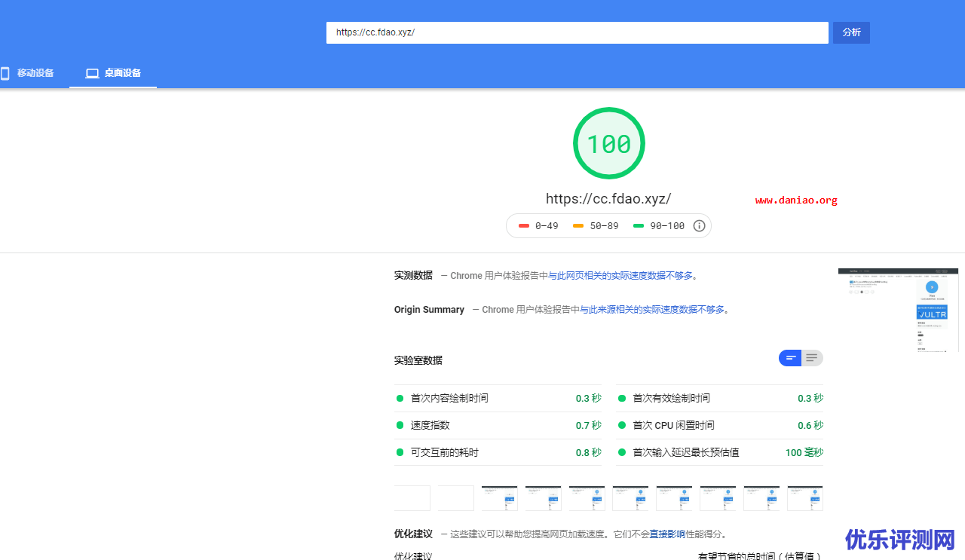Screen dimensions: 965x560
Task: Open the score ranges info icon
Action: click(699, 225)
